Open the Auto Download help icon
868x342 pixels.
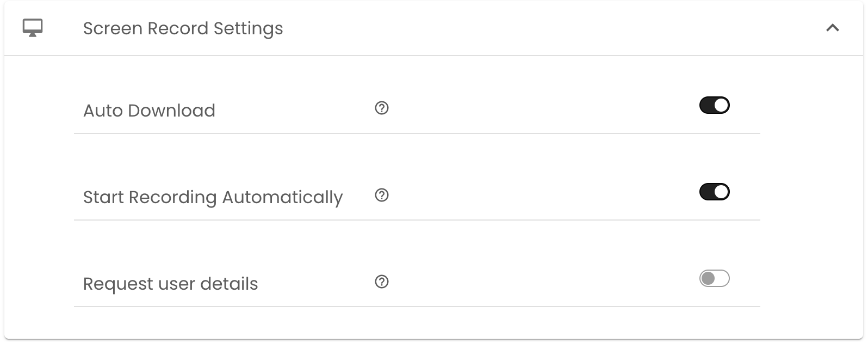coord(382,108)
